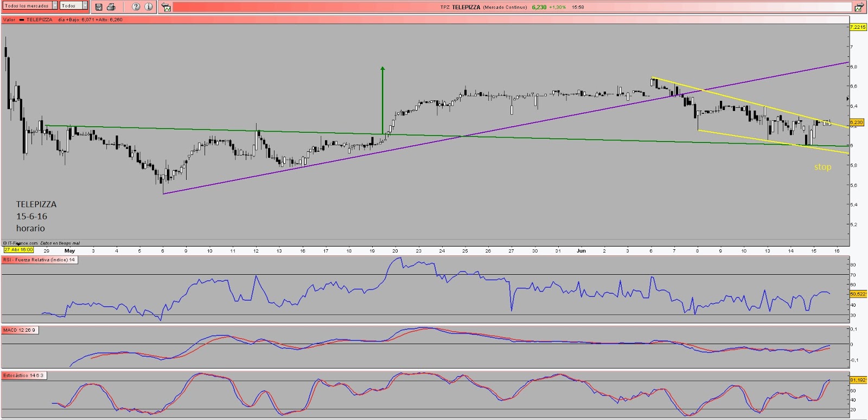Click the next chart arrow icon
The height and width of the screenshot is (420, 868).
point(859,8)
